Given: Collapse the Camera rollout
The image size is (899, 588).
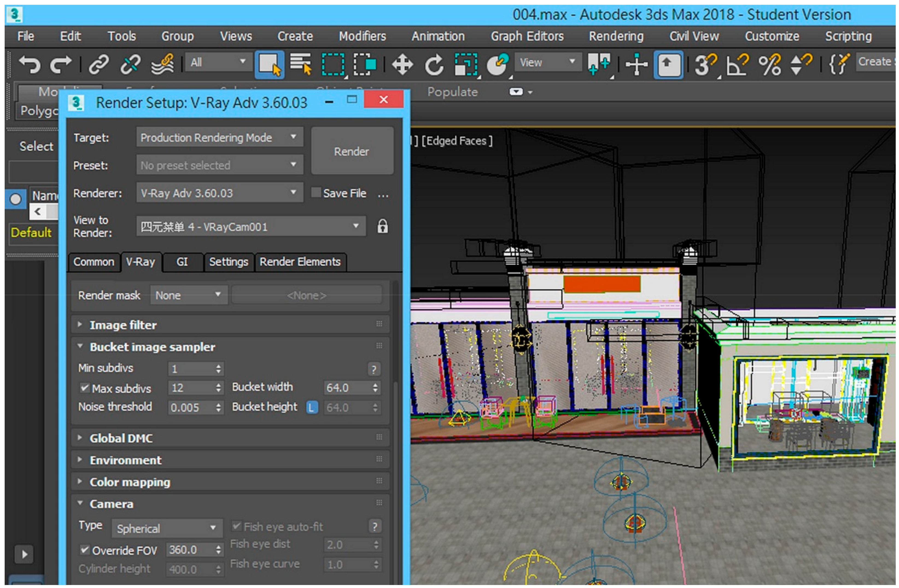Looking at the screenshot, I should 230,504.
